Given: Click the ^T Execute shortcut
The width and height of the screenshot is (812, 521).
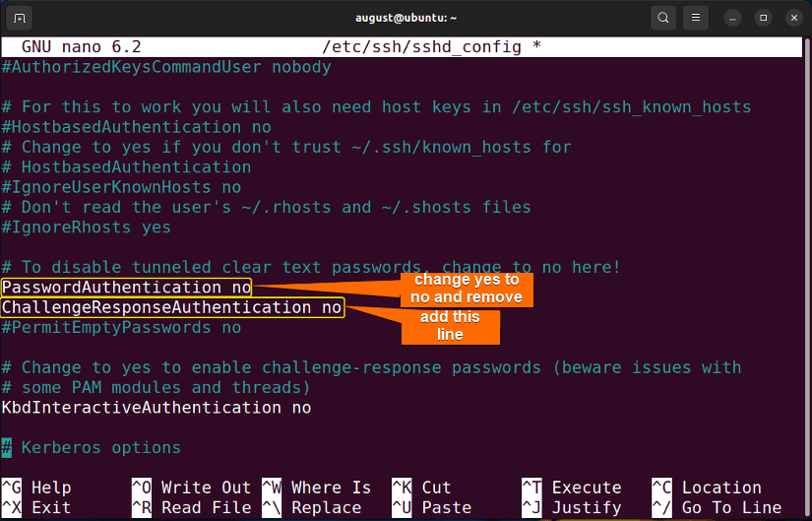Looking at the screenshot, I should point(572,488).
